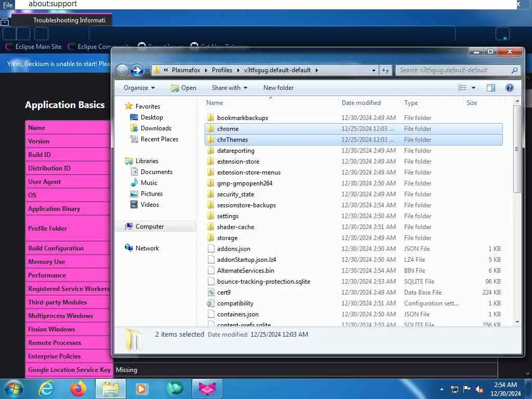Click the Windows Start button
This screenshot has height=399, width=532.
coord(14,389)
